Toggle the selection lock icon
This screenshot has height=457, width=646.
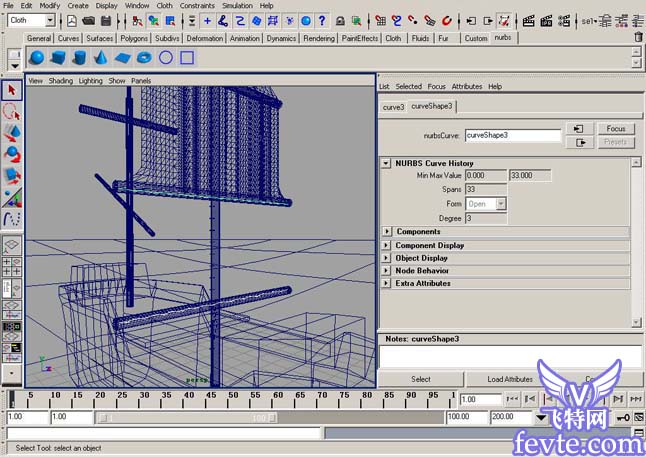(x=340, y=21)
